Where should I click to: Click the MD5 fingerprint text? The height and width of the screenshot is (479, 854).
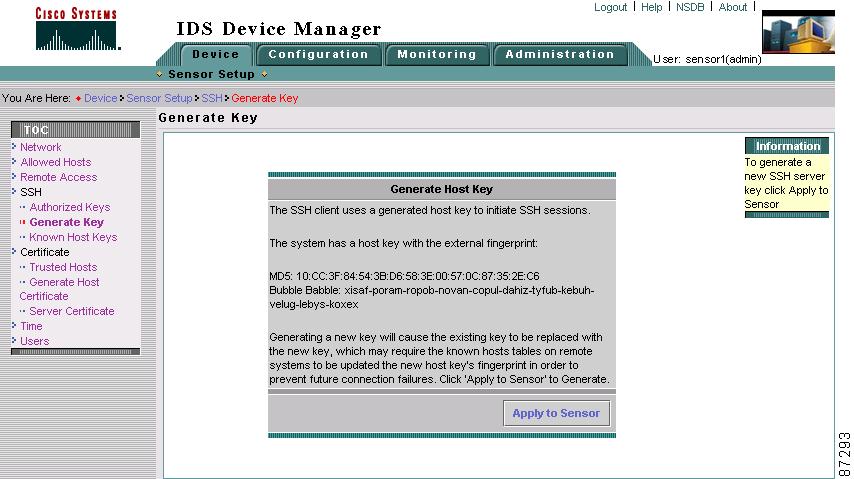pyautogui.click(x=404, y=276)
